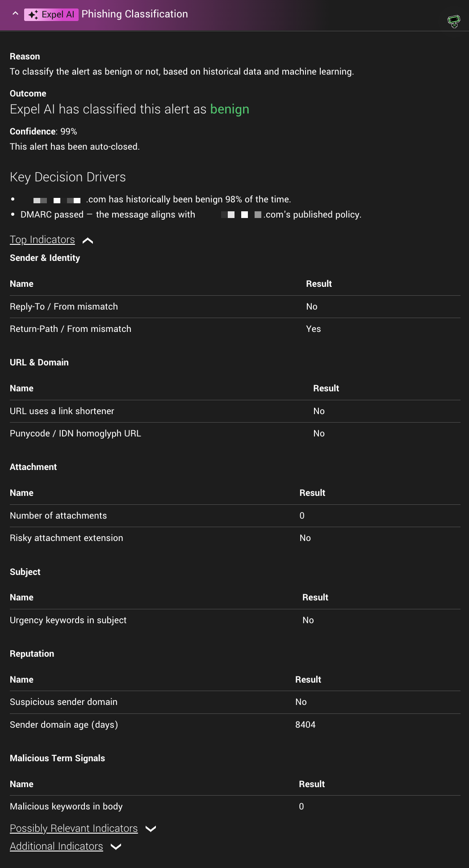Click 'No' result for urgency keywords
Screen dimensions: 469x868
coord(308,620)
